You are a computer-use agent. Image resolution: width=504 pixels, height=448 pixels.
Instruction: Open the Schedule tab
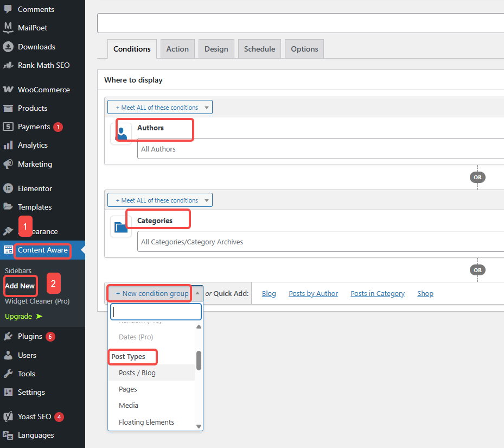click(259, 49)
